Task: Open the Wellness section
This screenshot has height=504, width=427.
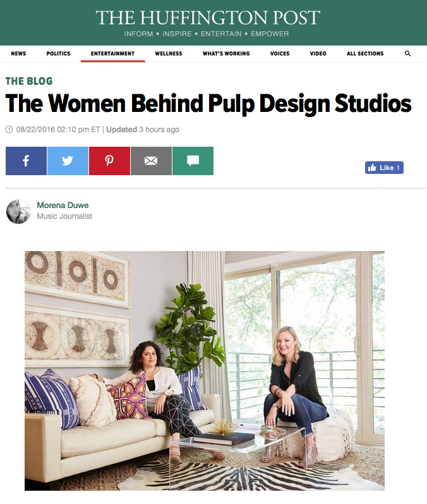Action: coord(169,54)
